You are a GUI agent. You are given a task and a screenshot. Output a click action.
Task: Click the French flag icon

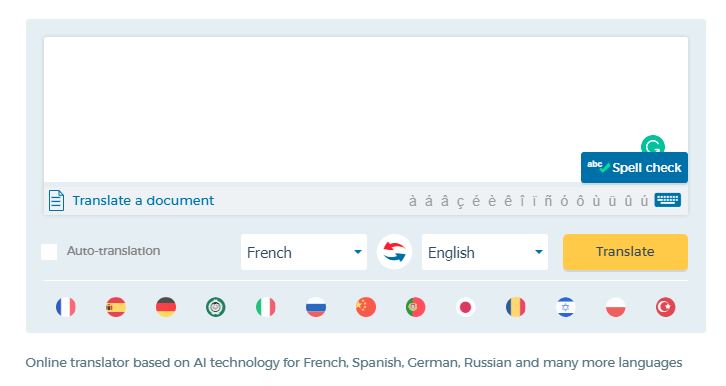click(x=66, y=307)
